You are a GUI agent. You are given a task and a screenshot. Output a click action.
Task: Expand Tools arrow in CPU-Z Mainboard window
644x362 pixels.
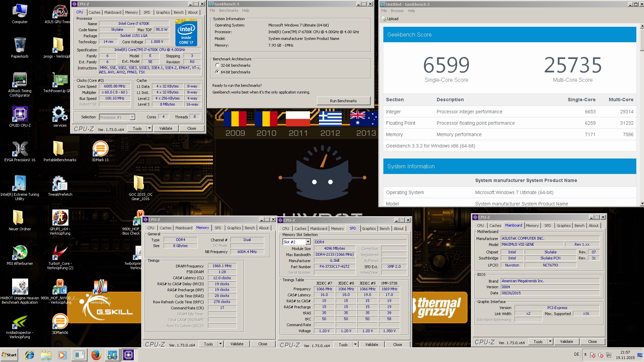[550, 342]
